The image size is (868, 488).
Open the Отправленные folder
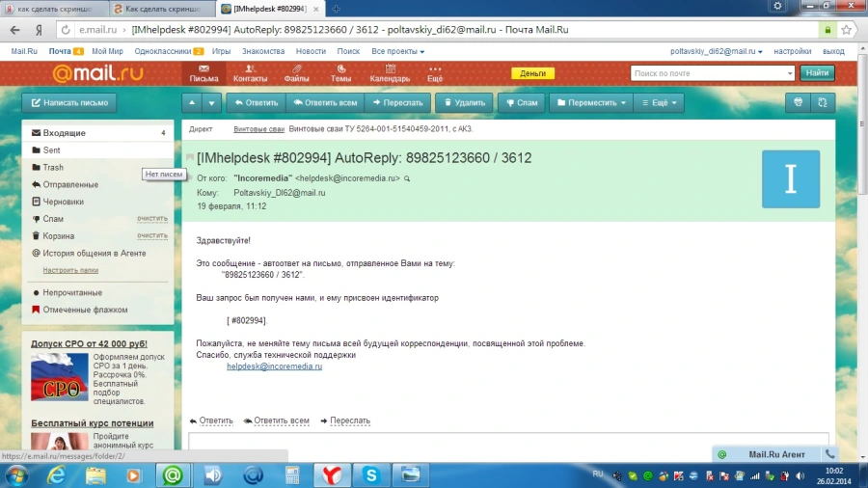click(x=98, y=184)
